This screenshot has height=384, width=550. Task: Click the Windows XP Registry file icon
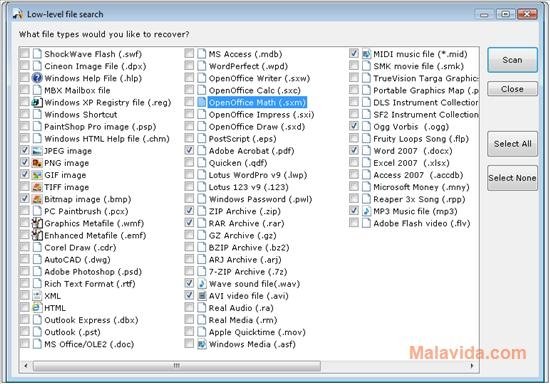point(37,102)
